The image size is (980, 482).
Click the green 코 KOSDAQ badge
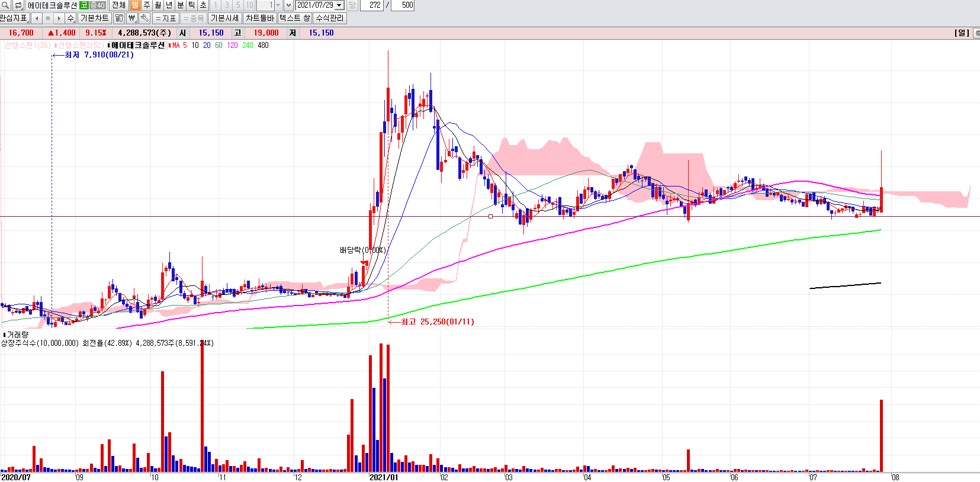[x=83, y=5]
